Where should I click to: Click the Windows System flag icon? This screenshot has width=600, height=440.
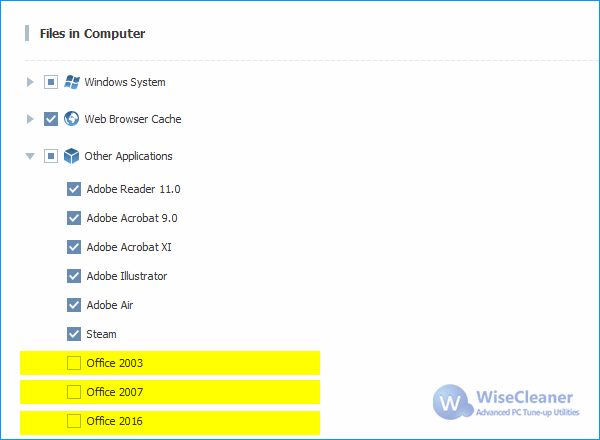[72, 82]
